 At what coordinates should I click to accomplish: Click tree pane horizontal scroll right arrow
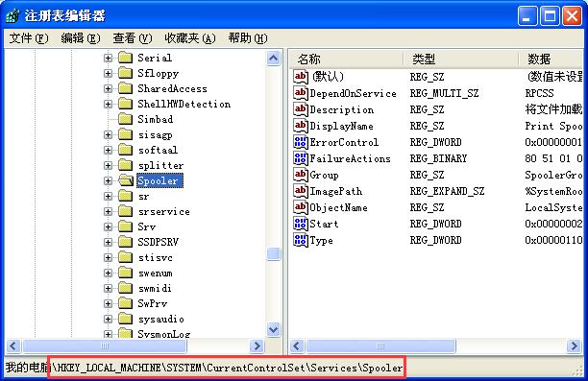(x=257, y=345)
